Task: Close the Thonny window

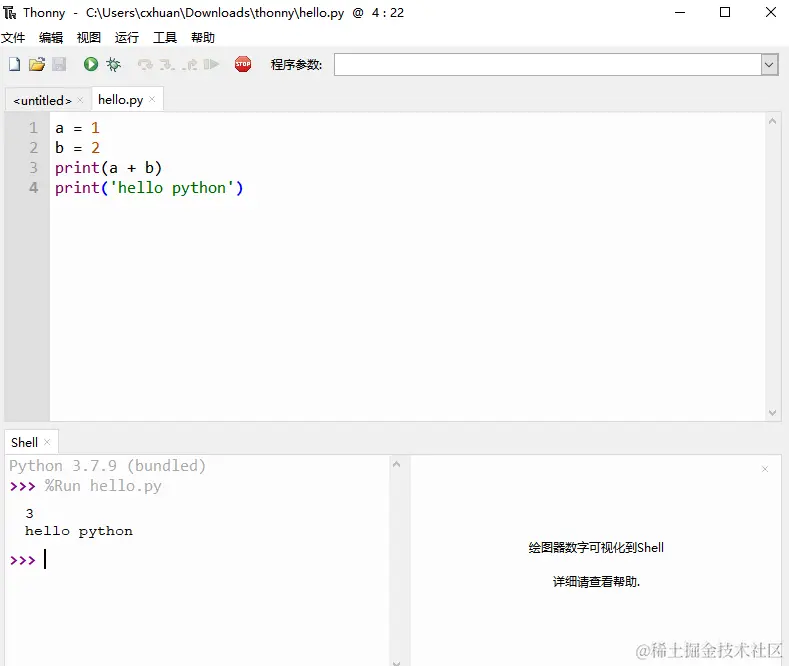Action: (x=770, y=13)
